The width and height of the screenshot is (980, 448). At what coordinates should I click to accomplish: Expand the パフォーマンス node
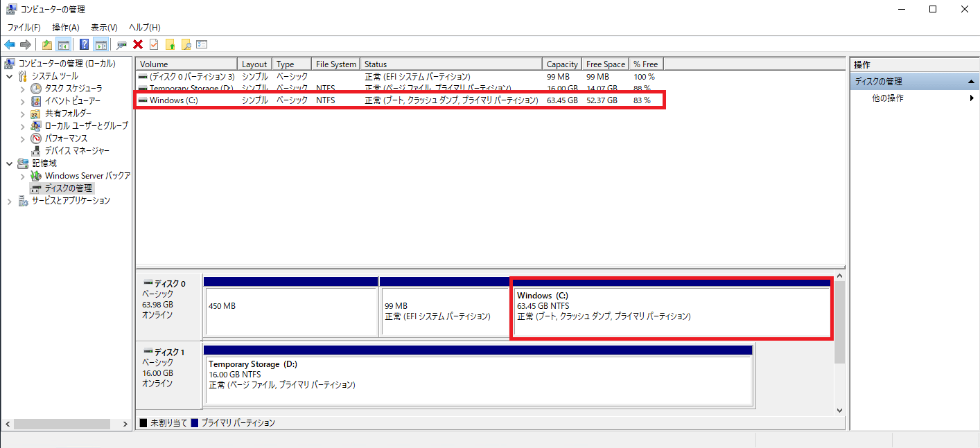[x=22, y=138]
